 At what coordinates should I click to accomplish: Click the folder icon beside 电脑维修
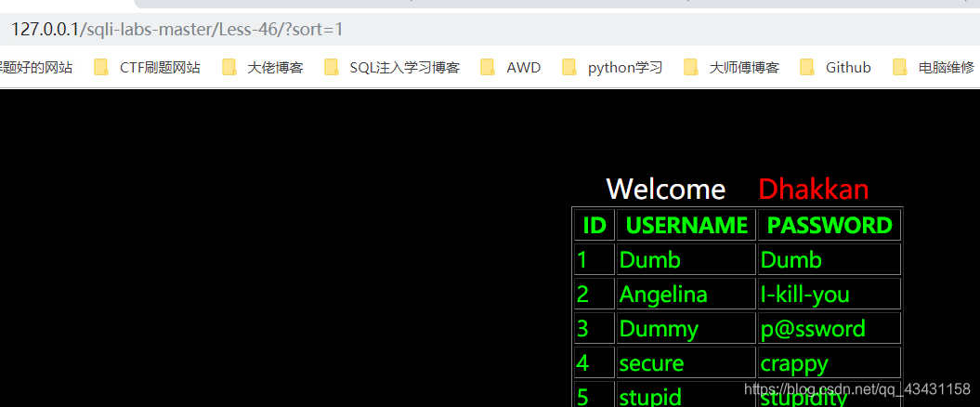coord(901,68)
